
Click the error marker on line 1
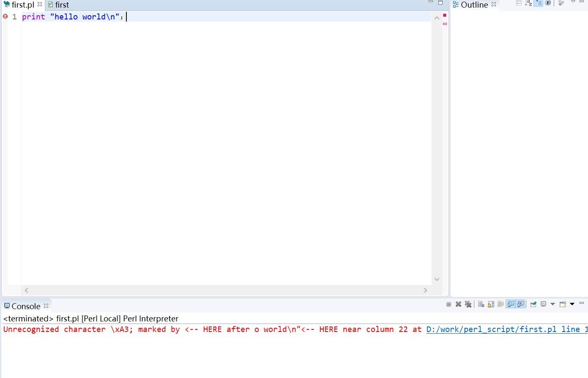click(x=5, y=16)
